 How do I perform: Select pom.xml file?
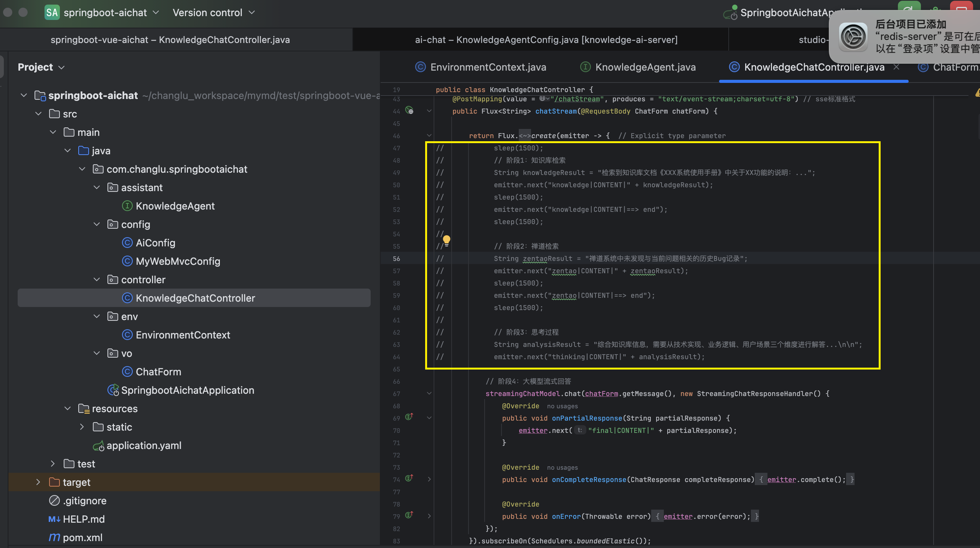coord(82,538)
